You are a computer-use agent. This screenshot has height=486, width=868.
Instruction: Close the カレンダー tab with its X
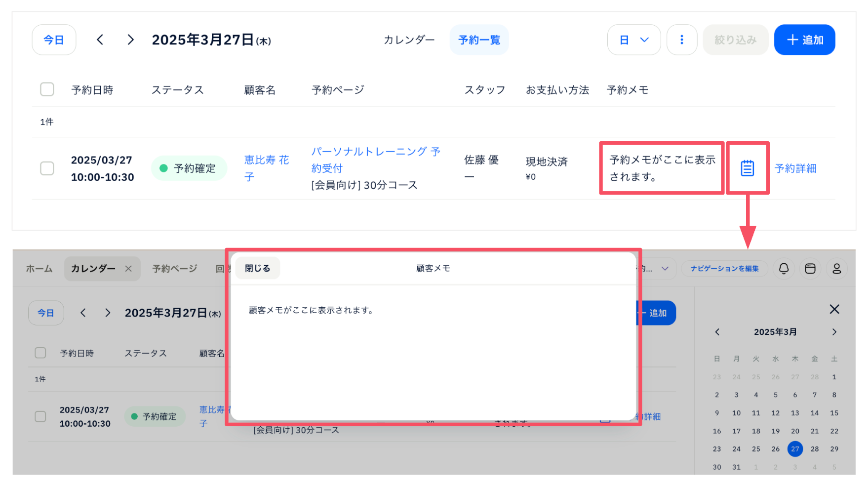tap(128, 269)
